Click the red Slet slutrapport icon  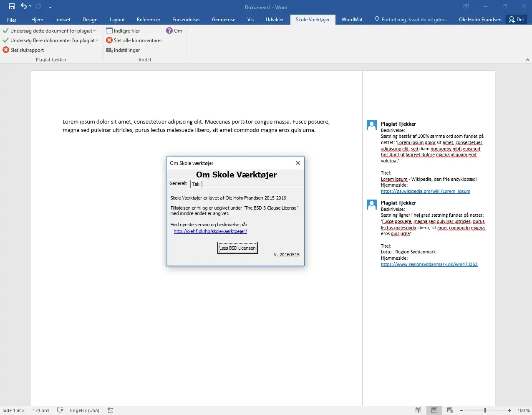click(x=6, y=50)
